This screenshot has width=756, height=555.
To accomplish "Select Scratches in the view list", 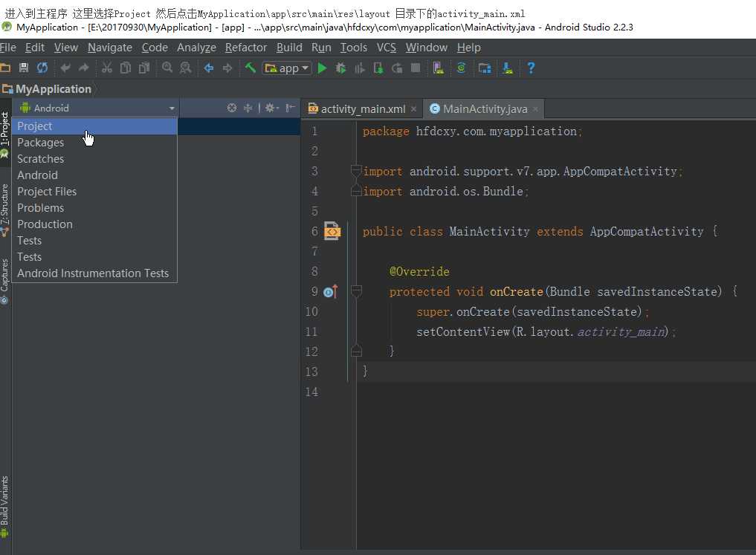I will tap(94, 159).
